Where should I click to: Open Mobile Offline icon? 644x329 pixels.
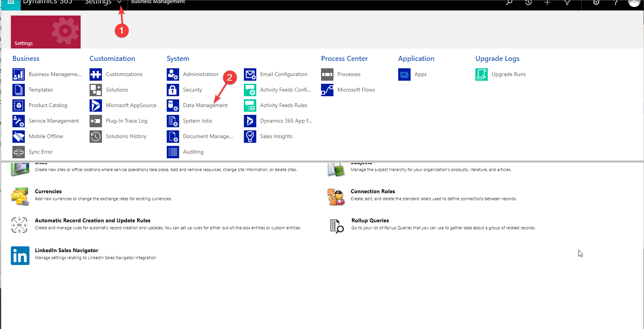click(x=19, y=136)
